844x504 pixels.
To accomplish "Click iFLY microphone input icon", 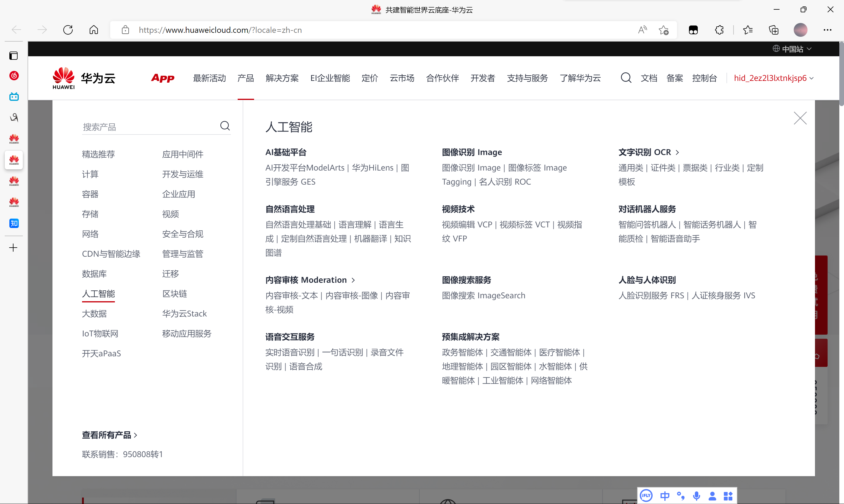I will click(696, 496).
